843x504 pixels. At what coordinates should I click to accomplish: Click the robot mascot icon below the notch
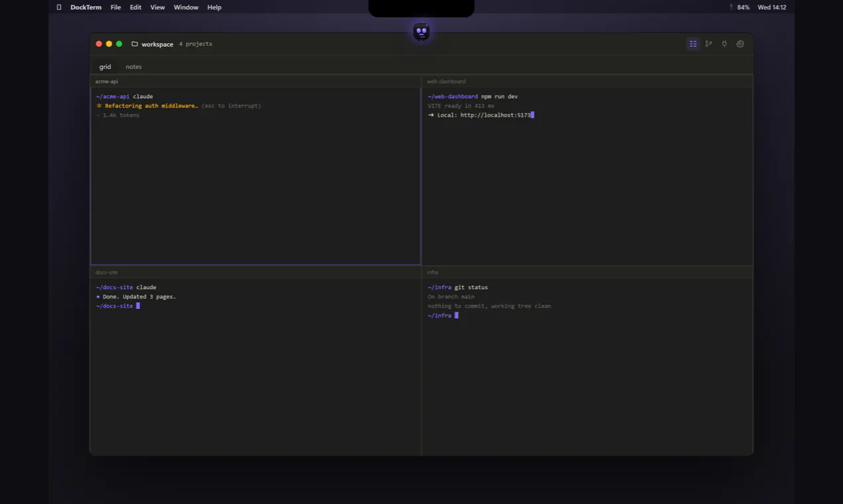(x=421, y=32)
